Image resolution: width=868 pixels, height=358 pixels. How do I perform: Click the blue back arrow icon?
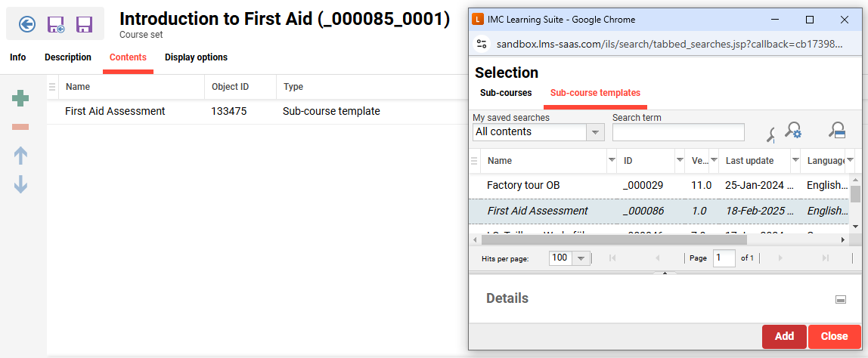[27, 25]
